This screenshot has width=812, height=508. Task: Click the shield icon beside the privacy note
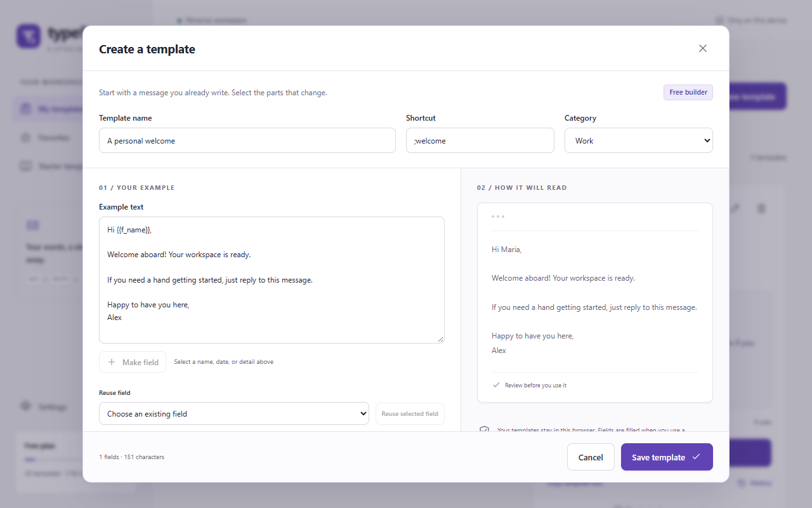pos(485,430)
